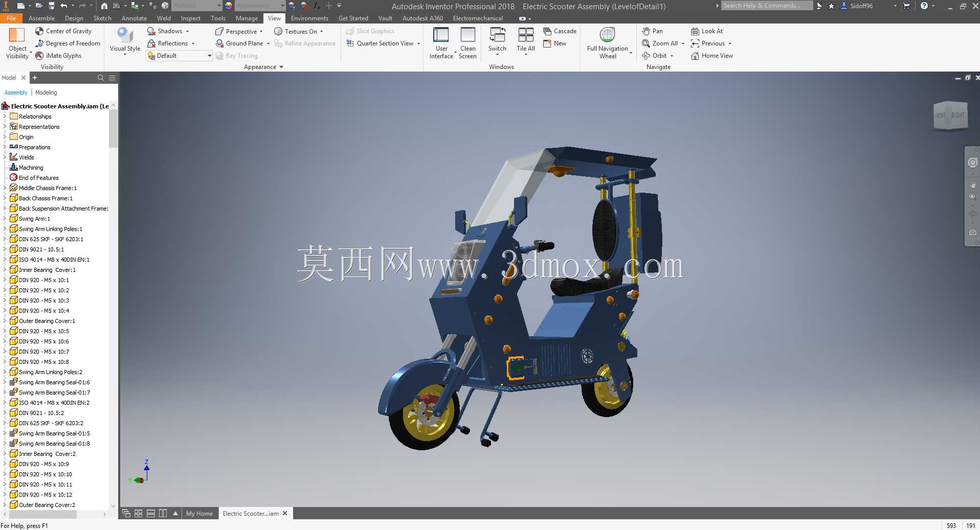Open a New window
Viewport: 980px width, 530px height.
[x=555, y=43]
